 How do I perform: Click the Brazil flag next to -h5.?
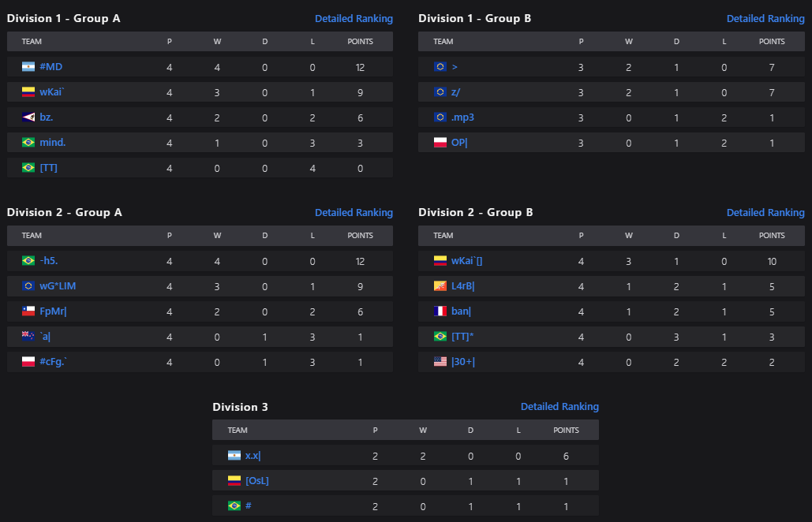[28, 260]
